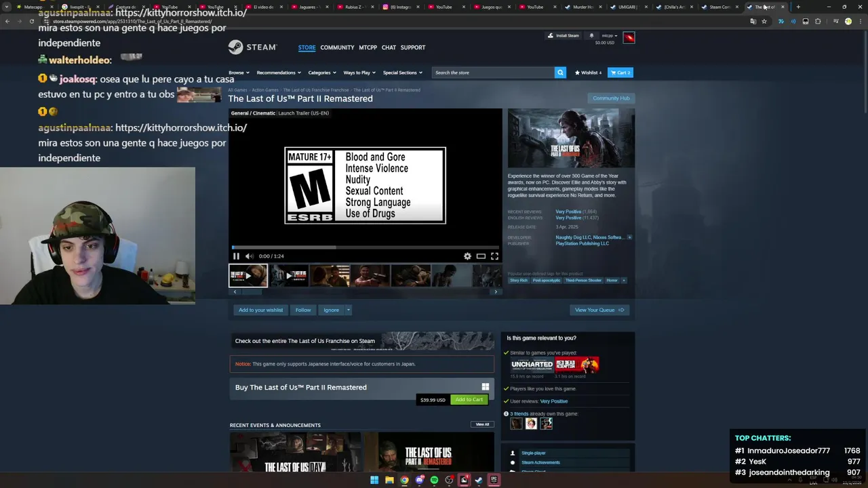Open the shopping Cart button

tap(620, 73)
